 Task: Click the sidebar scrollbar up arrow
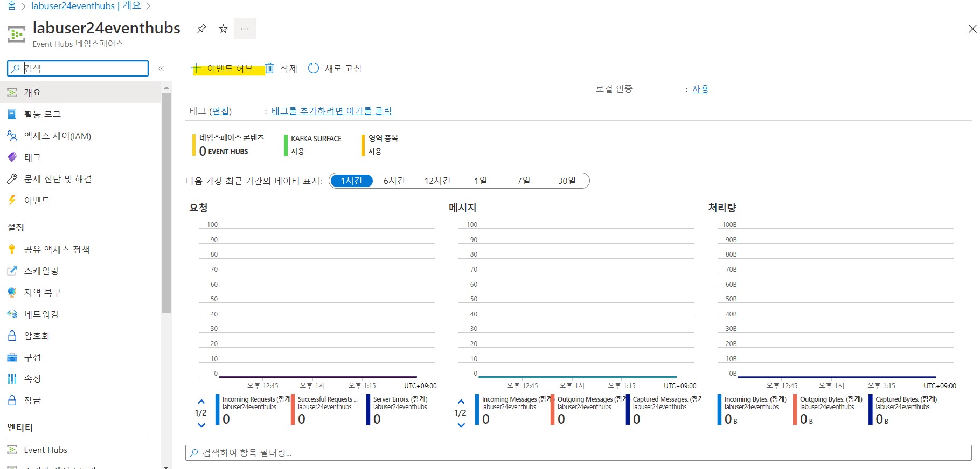tap(166, 87)
